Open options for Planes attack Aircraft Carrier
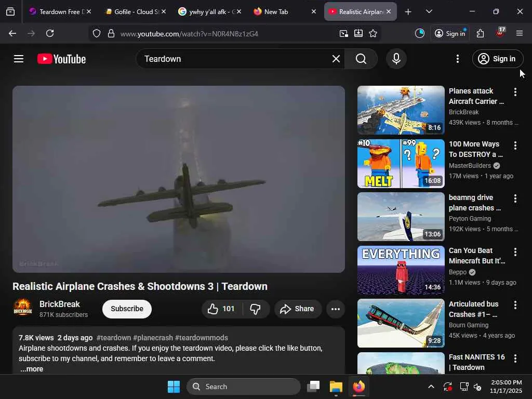 click(x=515, y=92)
